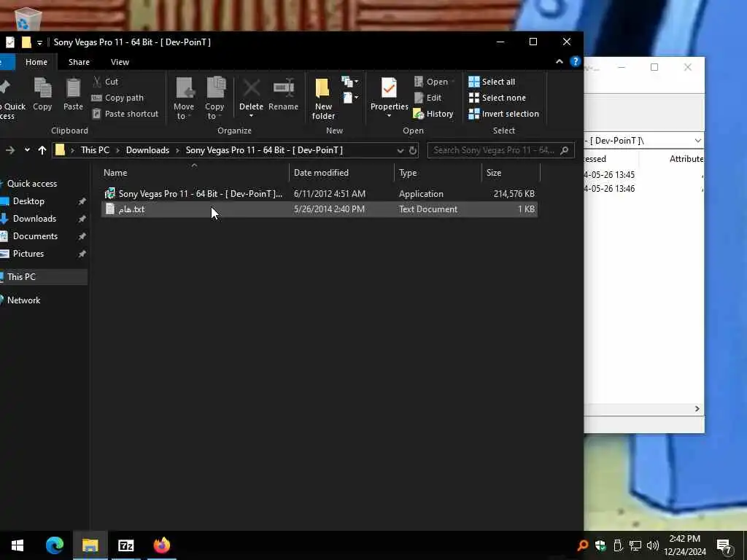
Task: Open the recent locations dropdown
Action: tap(27, 150)
